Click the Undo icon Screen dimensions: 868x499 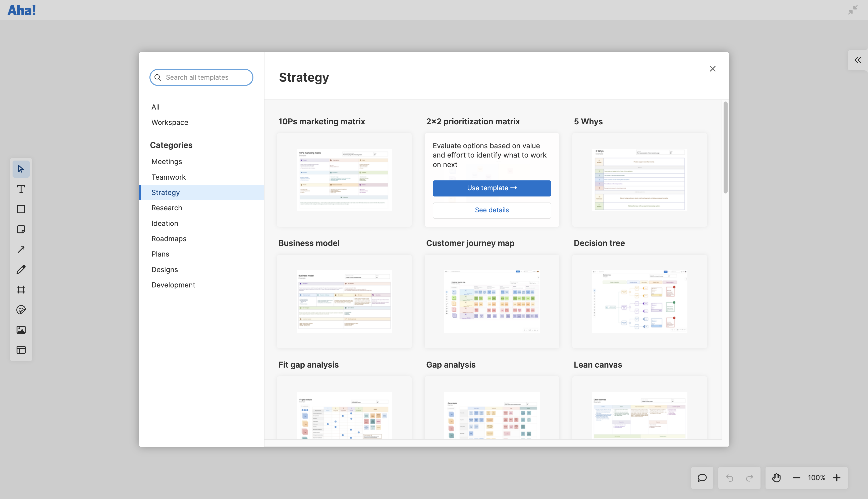[729, 477]
